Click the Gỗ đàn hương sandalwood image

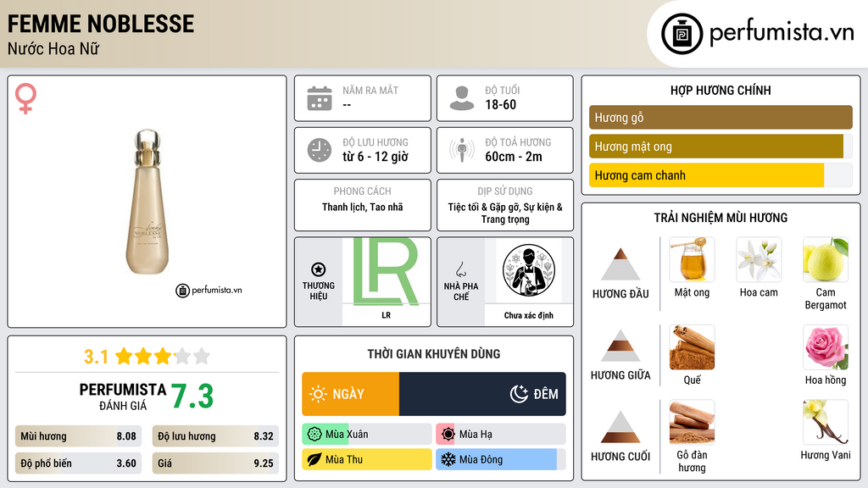(x=692, y=422)
